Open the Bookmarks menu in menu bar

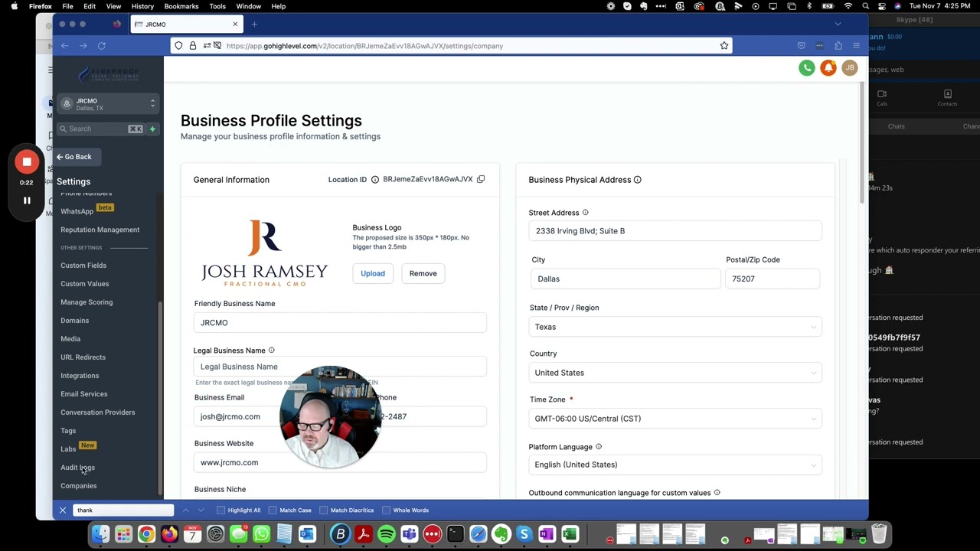tap(181, 6)
